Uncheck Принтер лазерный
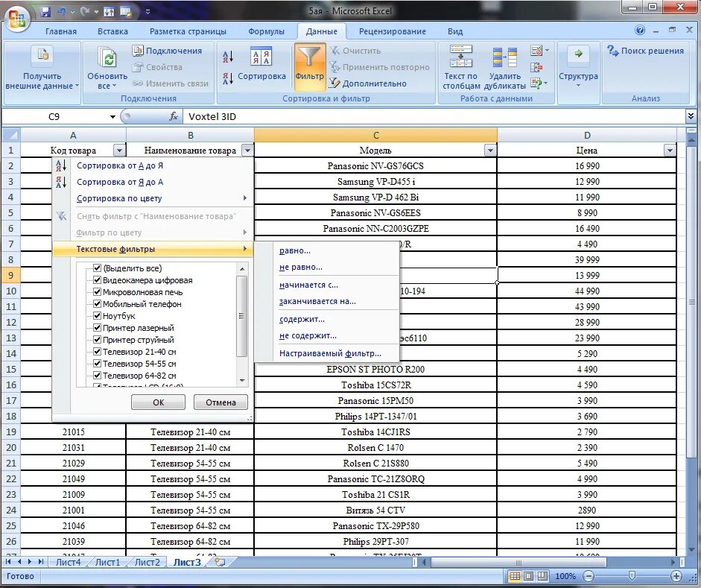Image resolution: width=701 pixels, height=588 pixels. [x=97, y=328]
